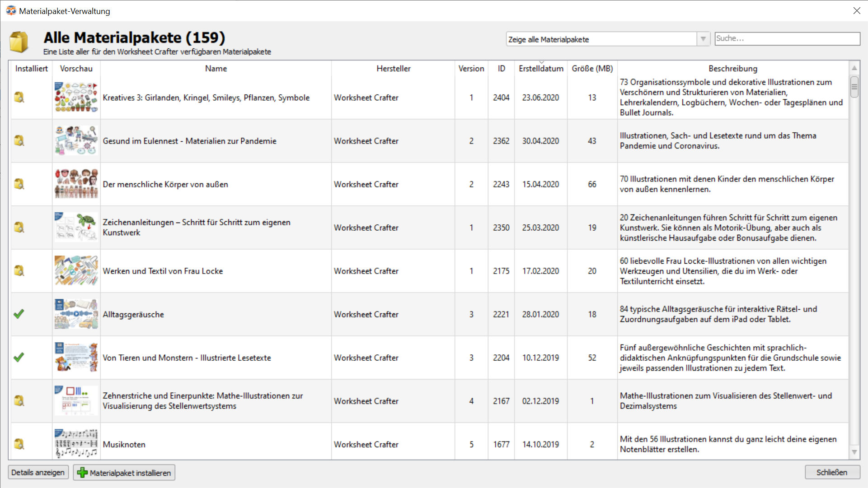Click the scrollbar down arrow of the list

click(854, 451)
